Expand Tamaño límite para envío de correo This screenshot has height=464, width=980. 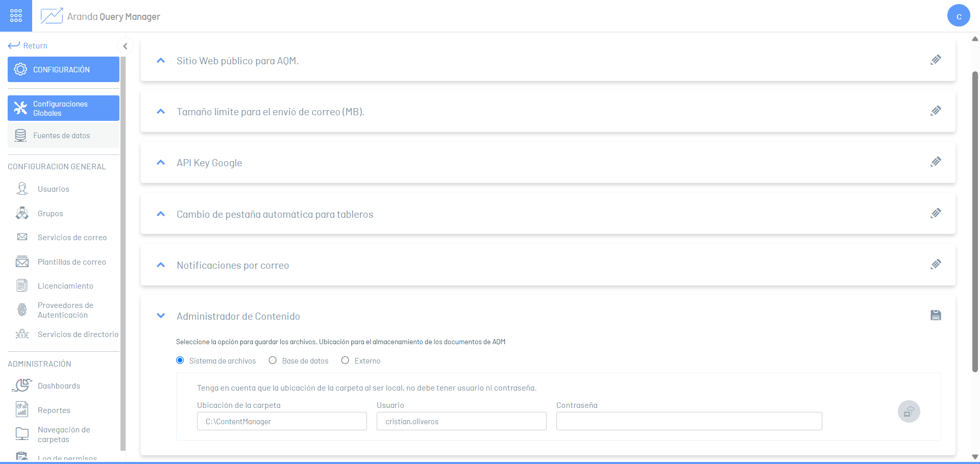(x=161, y=112)
